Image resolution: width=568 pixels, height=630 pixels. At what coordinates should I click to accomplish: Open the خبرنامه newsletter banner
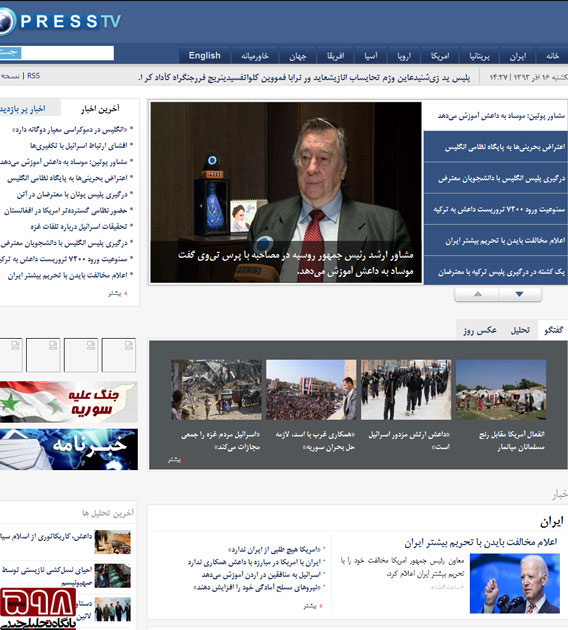point(68,449)
